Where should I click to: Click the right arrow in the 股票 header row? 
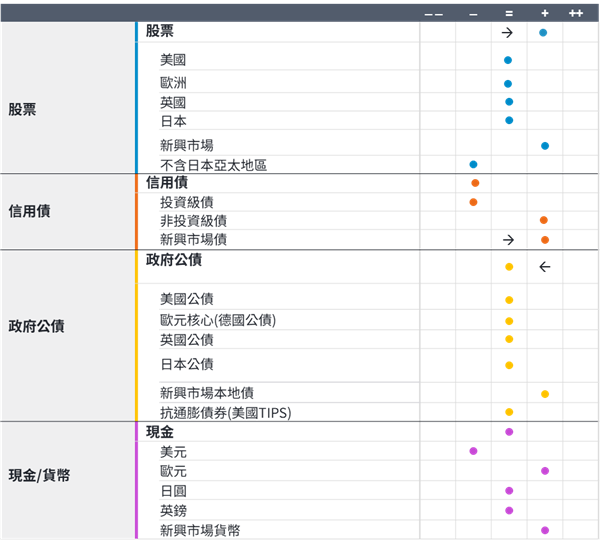(508, 33)
